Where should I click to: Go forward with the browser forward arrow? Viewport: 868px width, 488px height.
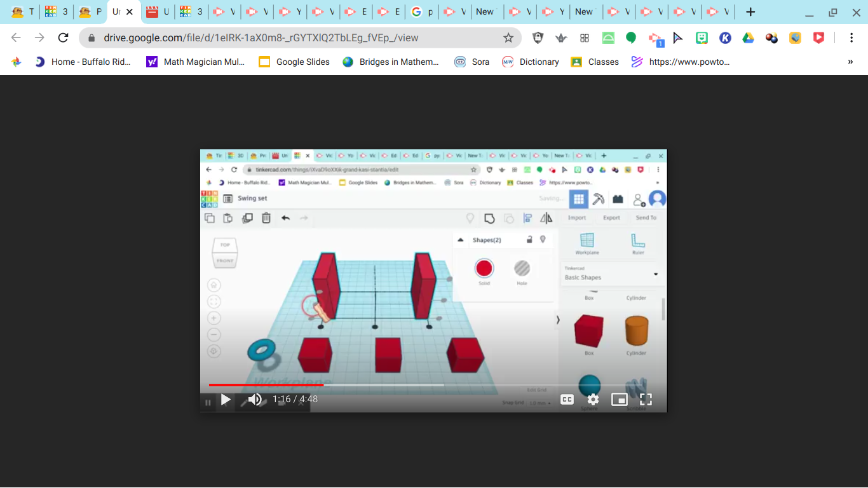[x=39, y=37]
